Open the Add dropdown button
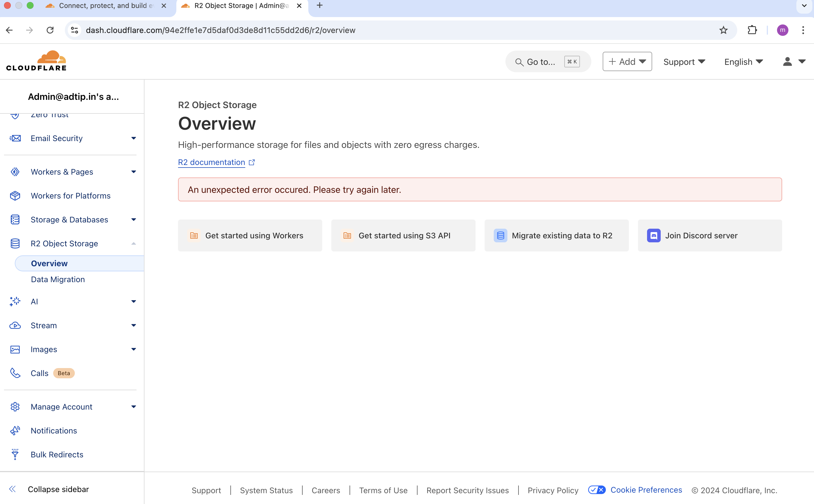 pyautogui.click(x=627, y=62)
